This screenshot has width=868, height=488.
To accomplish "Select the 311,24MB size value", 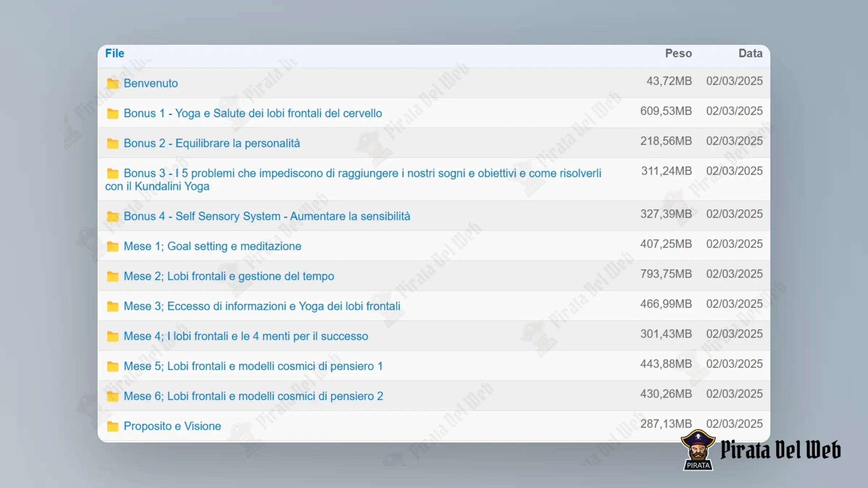I will tap(667, 171).
